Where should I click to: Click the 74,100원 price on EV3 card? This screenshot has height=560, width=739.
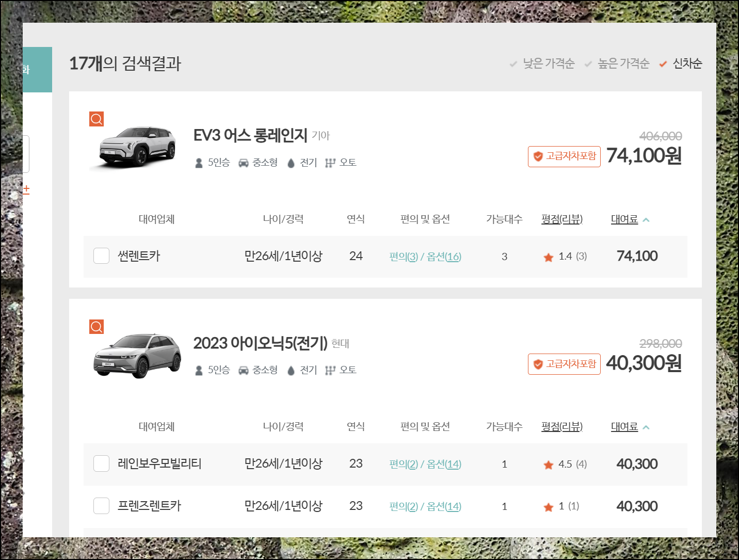tap(644, 155)
